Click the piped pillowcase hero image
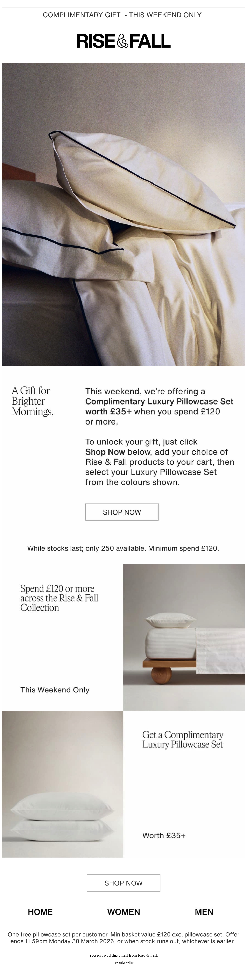Viewport: 247px width, 980px height. (x=123, y=214)
